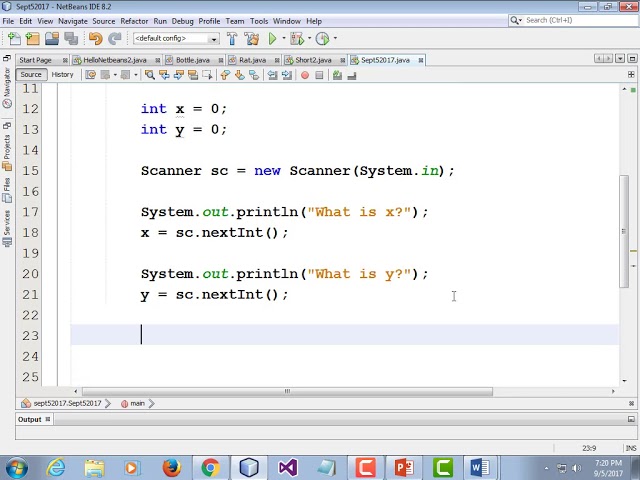Click Find Selection magnifier icon
The image size is (640, 480).
click(150, 75)
